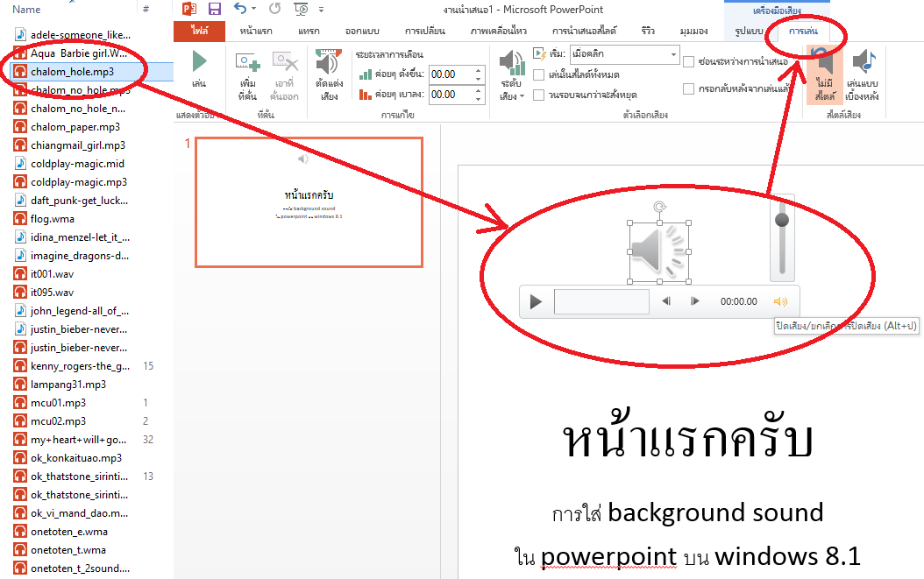The image size is (924, 579).
Task: Open the Undo history dropdown arrow
Action: [254, 9]
